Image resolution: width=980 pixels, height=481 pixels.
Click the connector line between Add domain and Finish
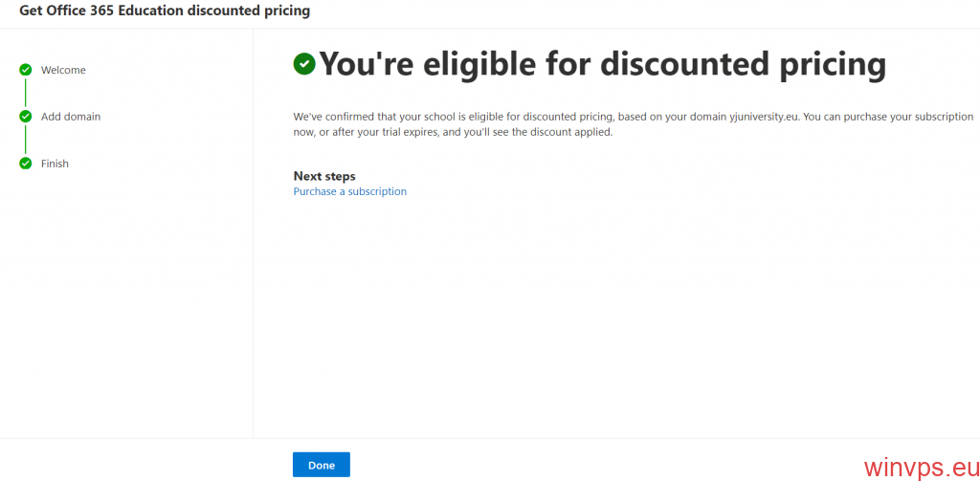(x=26, y=140)
